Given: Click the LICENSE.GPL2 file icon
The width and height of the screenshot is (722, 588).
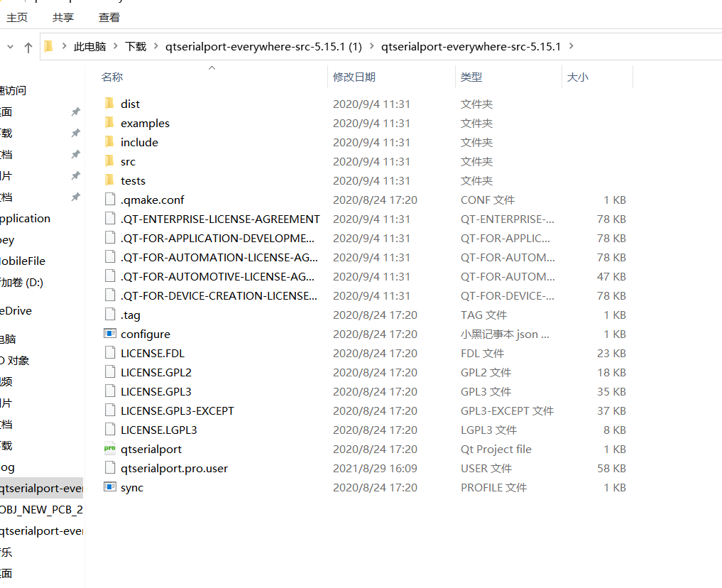Looking at the screenshot, I should tap(110, 372).
